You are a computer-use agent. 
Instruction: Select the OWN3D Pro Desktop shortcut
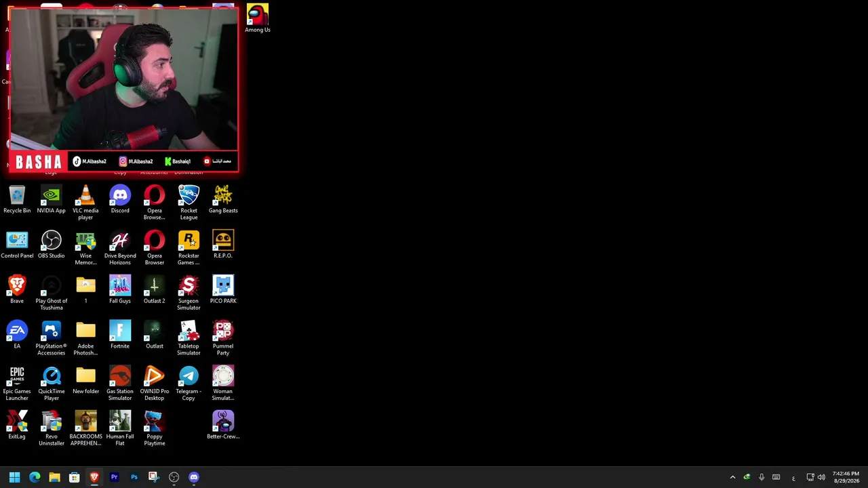coord(155,384)
